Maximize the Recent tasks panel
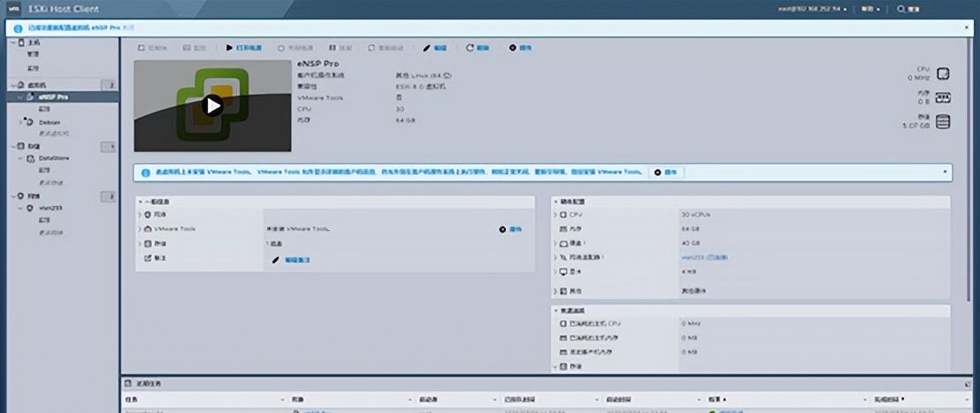The width and height of the screenshot is (980, 413). point(967,383)
